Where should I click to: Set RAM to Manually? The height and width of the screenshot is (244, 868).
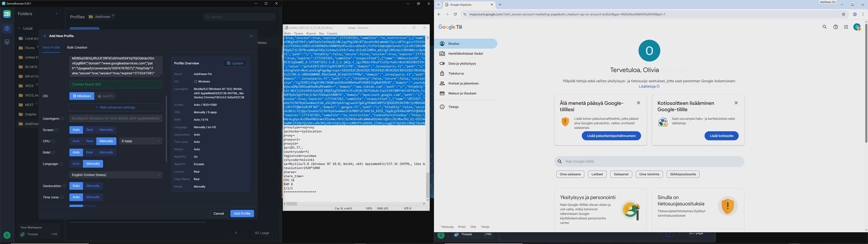pos(106,153)
